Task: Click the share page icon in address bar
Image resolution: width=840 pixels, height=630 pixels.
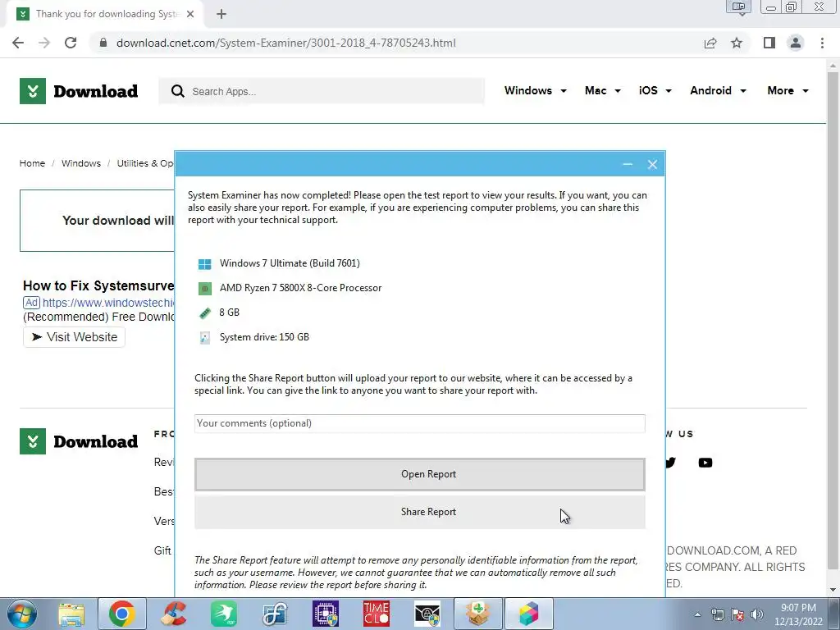Action: (710, 43)
